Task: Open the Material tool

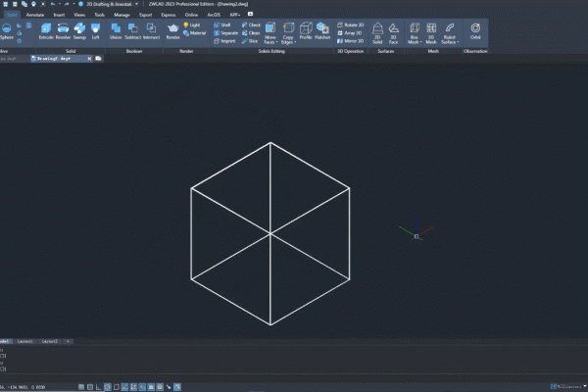Action: (195, 33)
